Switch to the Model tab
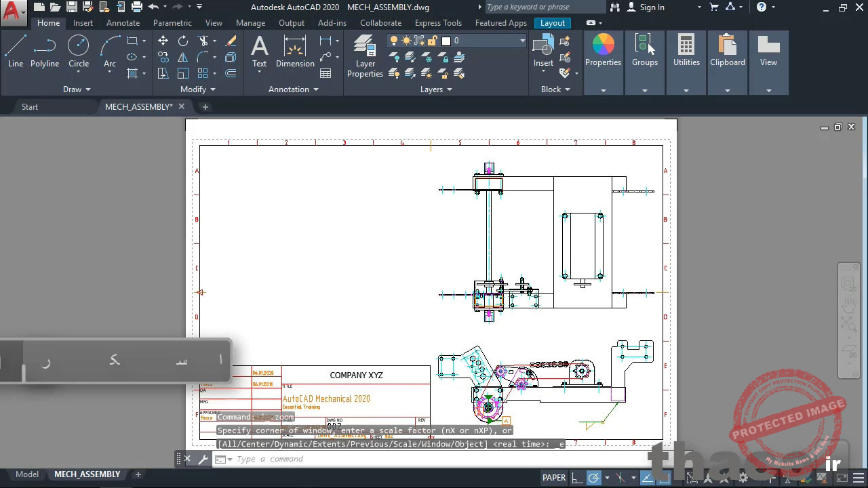Viewport: 868px width, 488px height. (x=27, y=474)
